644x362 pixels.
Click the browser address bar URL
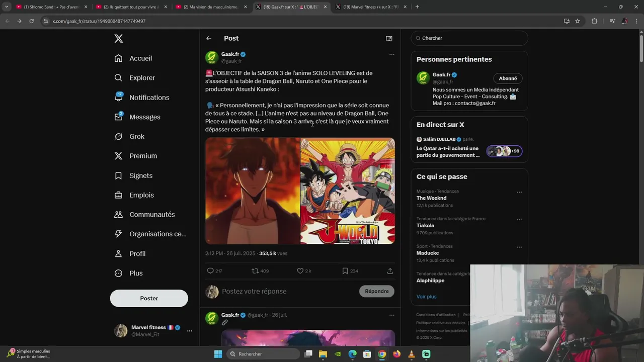[99, 21]
